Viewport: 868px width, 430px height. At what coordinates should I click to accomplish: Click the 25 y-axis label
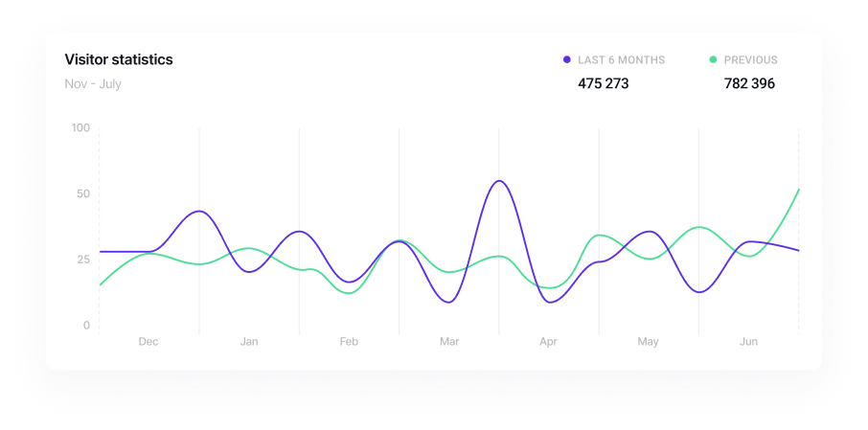coord(83,260)
